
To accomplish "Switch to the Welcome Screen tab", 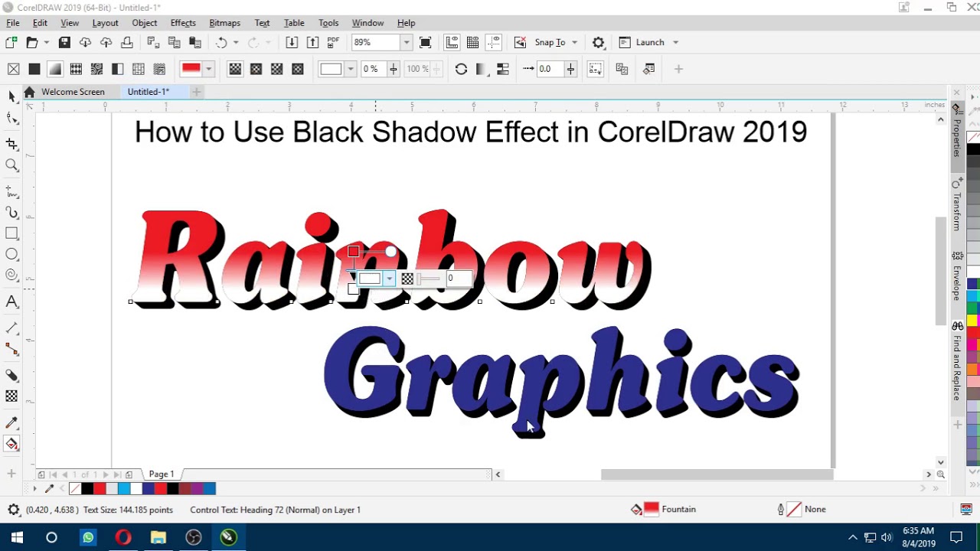I will click(73, 92).
